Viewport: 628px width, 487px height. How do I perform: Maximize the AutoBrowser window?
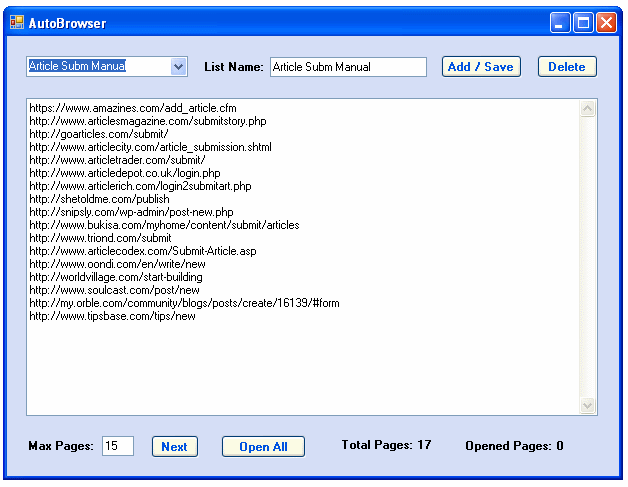click(x=583, y=22)
